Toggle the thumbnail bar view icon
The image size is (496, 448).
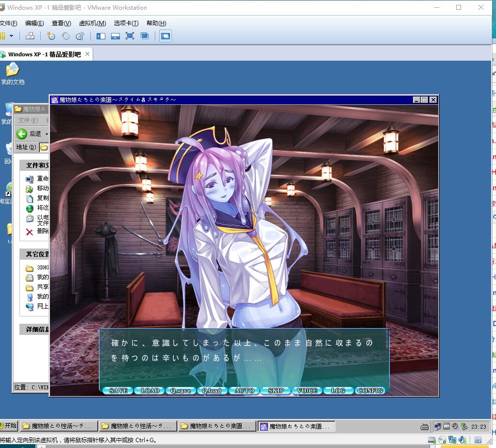tap(116, 36)
